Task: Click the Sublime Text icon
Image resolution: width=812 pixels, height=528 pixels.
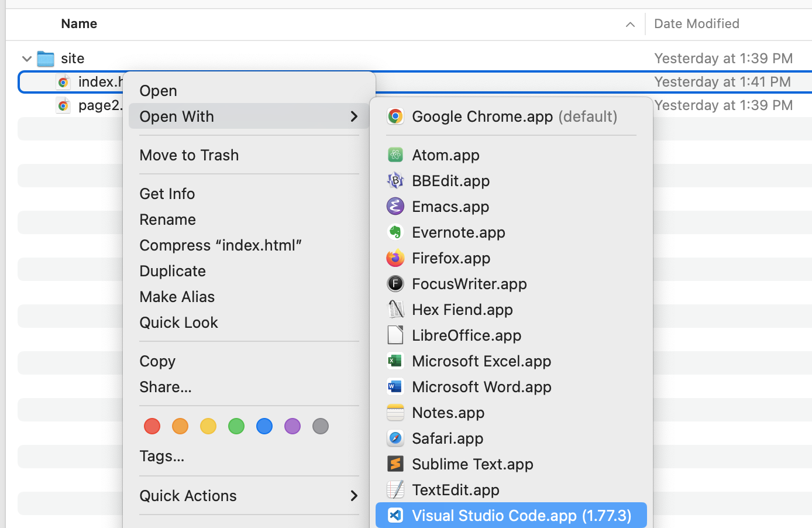Action: (x=395, y=464)
